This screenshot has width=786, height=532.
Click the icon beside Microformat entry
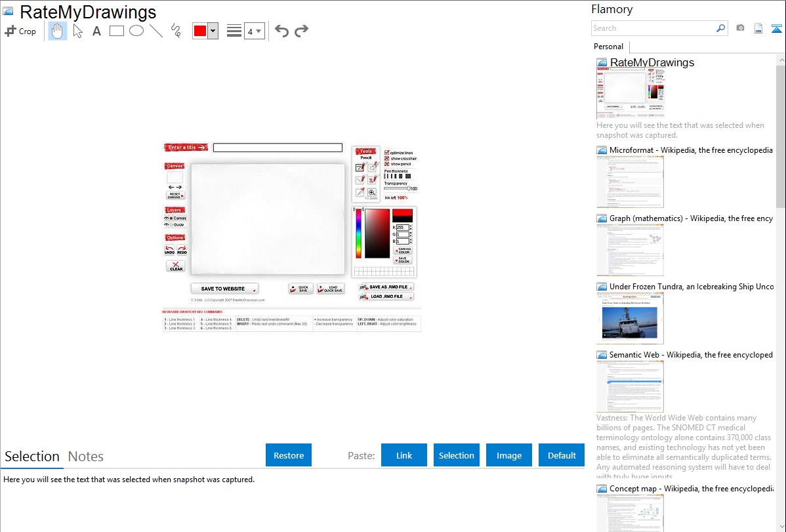click(602, 150)
